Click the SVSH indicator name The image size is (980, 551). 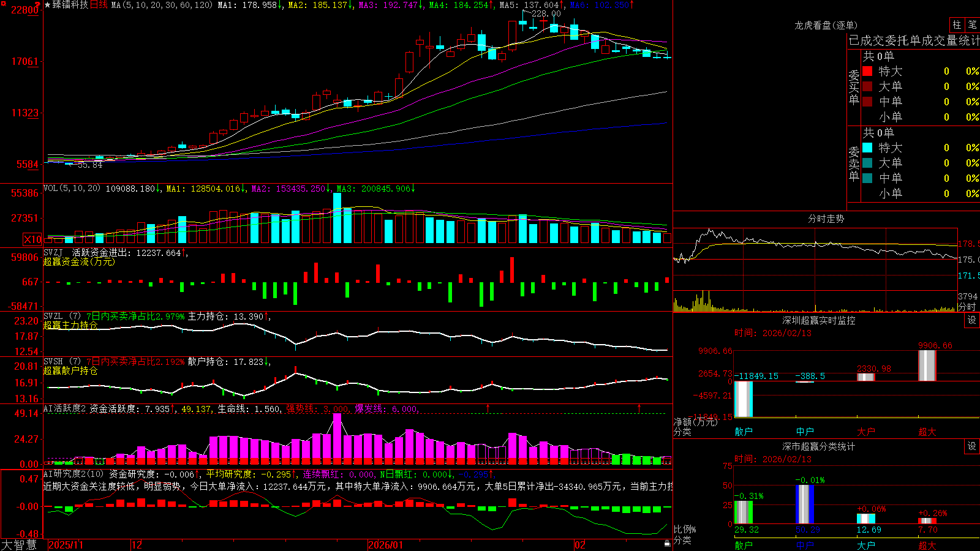[53, 361]
